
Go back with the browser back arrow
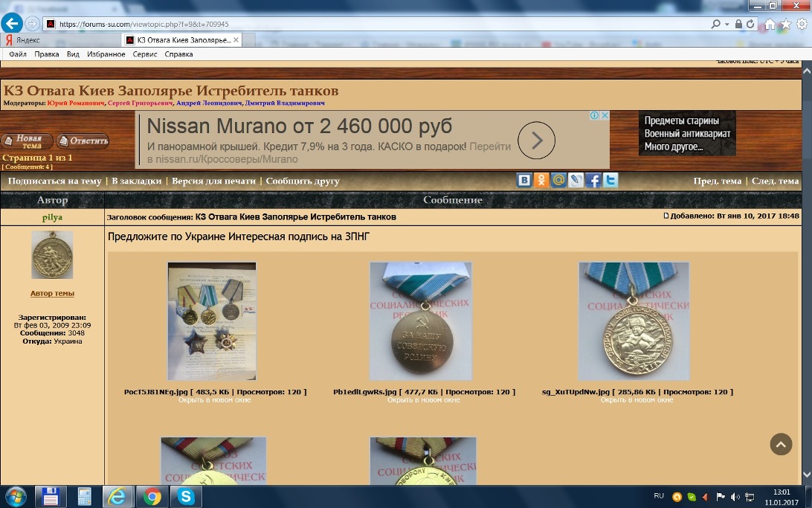12,23
